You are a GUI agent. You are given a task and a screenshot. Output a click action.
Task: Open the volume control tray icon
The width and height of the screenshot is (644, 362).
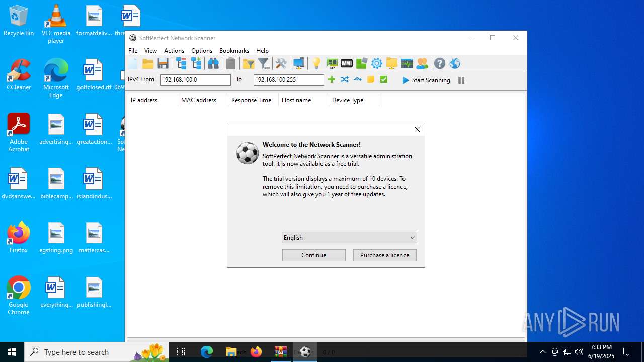point(579,352)
